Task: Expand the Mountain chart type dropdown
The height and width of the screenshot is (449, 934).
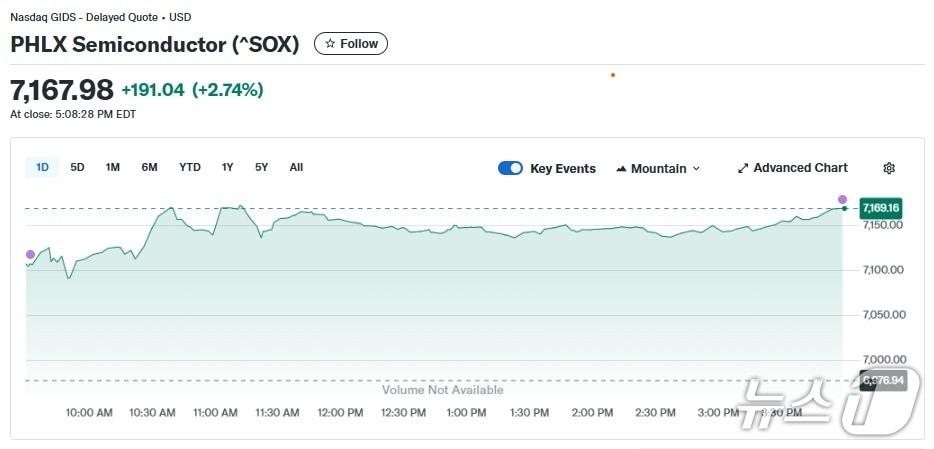Action: coord(658,169)
